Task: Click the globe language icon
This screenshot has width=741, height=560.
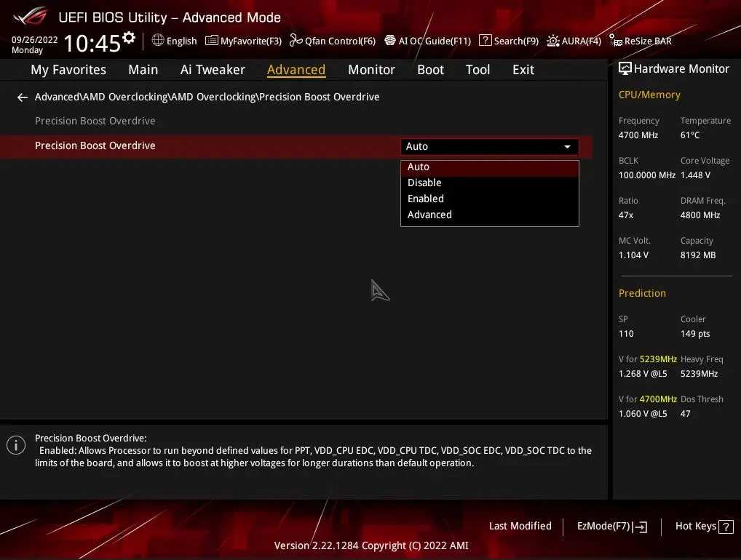Action: point(158,40)
